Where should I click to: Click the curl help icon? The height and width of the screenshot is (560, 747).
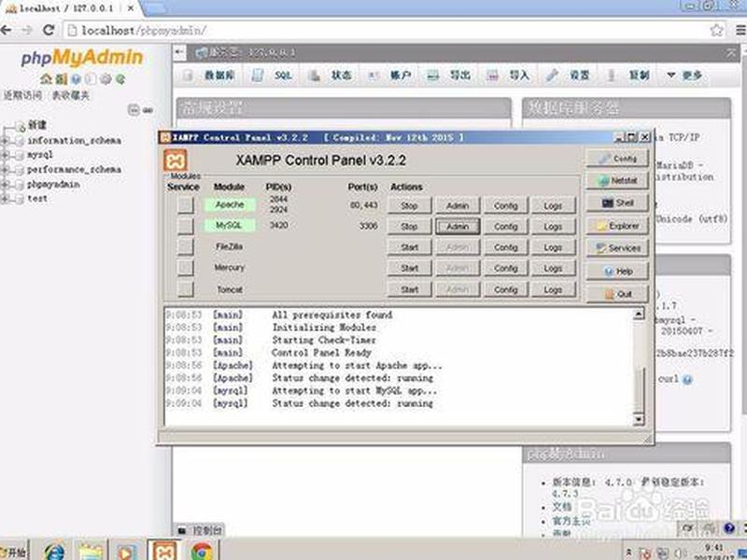(687, 380)
